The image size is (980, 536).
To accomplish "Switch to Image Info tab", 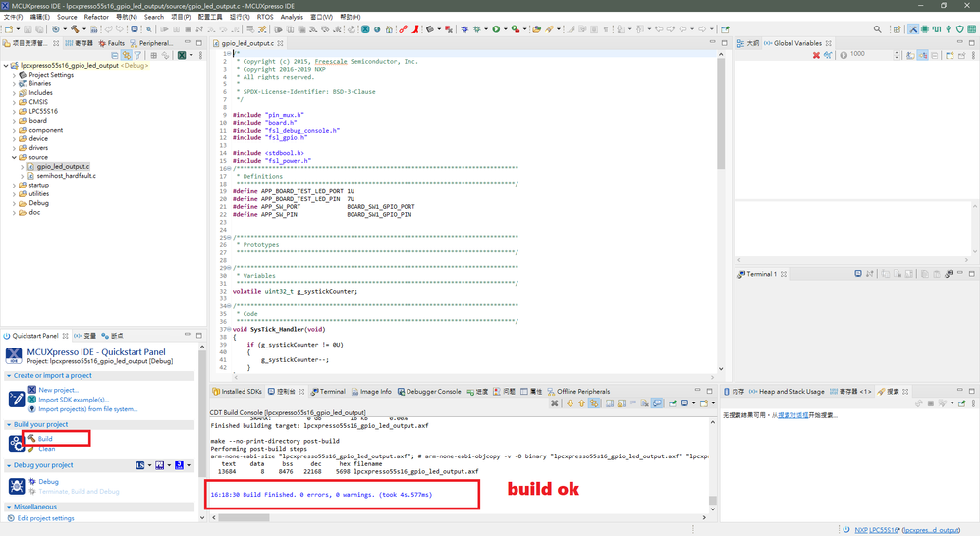I will click(371, 392).
